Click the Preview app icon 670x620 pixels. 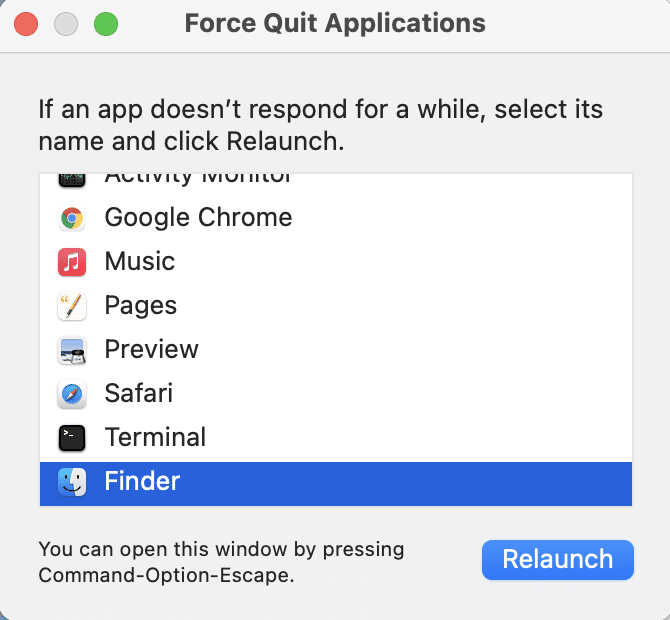pyautogui.click(x=72, y=350)
